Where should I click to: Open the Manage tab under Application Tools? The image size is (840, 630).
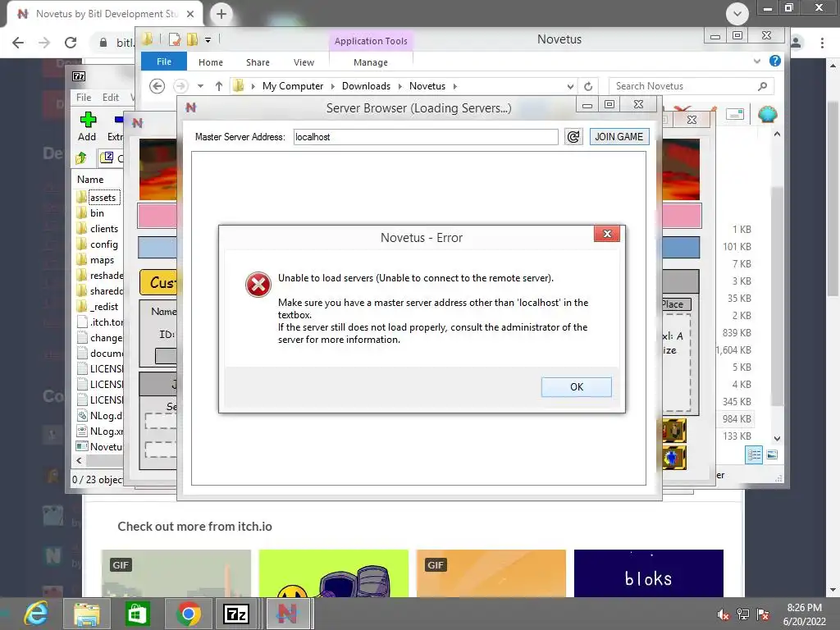tap(370, 62)
